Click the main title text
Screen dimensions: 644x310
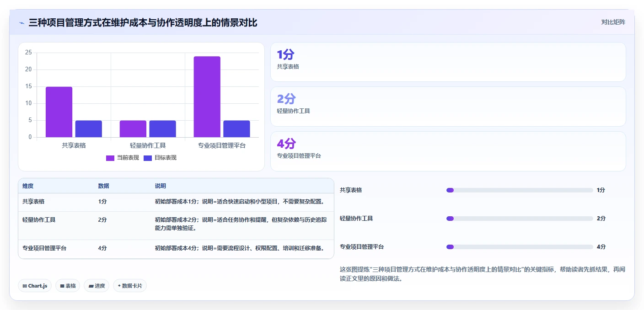point(143,22)
